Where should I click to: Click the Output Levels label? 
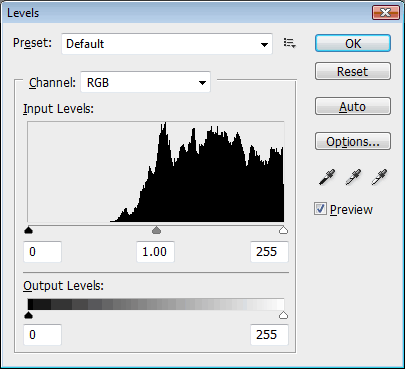click(63, 286)
